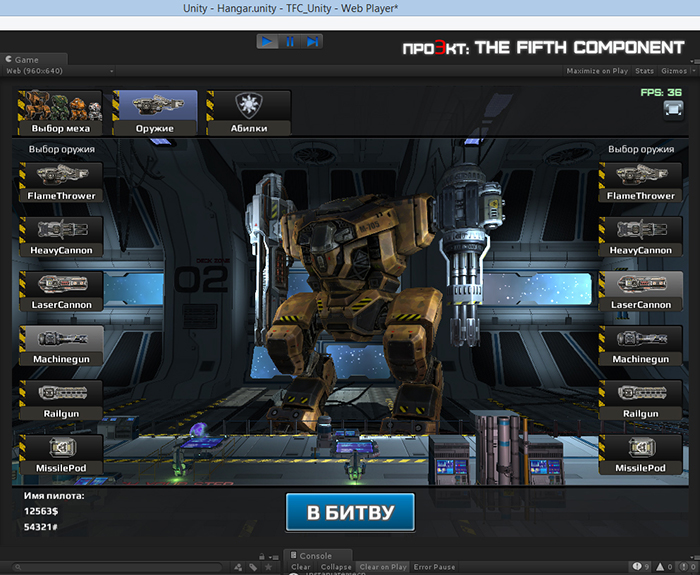Viewport: 700px width, 575px height.
Task: Pause the Unity player
Action: pos(290,42)
